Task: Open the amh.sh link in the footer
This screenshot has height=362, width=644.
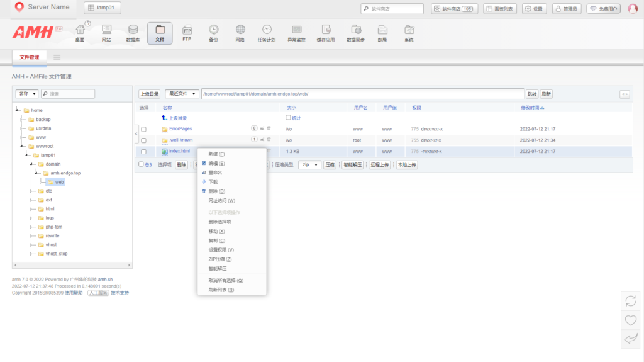Action: coord(105,280)
